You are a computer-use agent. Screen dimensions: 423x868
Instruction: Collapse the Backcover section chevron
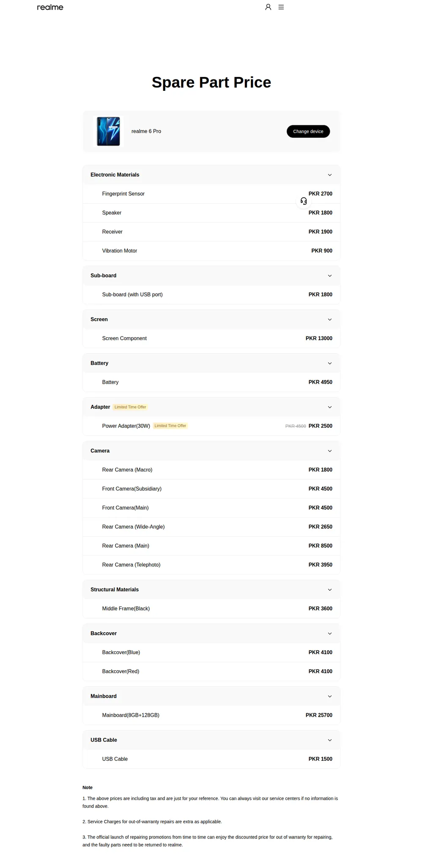(330, 633)
